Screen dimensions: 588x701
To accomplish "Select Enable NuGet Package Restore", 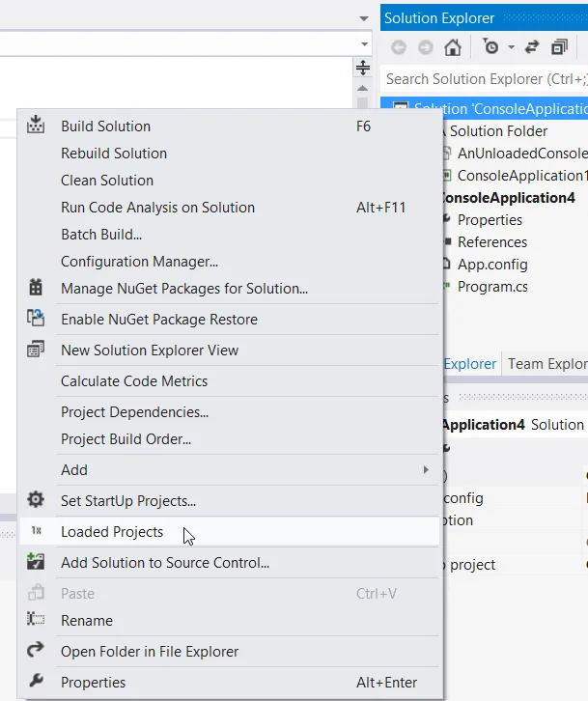I will click(230, 320).
